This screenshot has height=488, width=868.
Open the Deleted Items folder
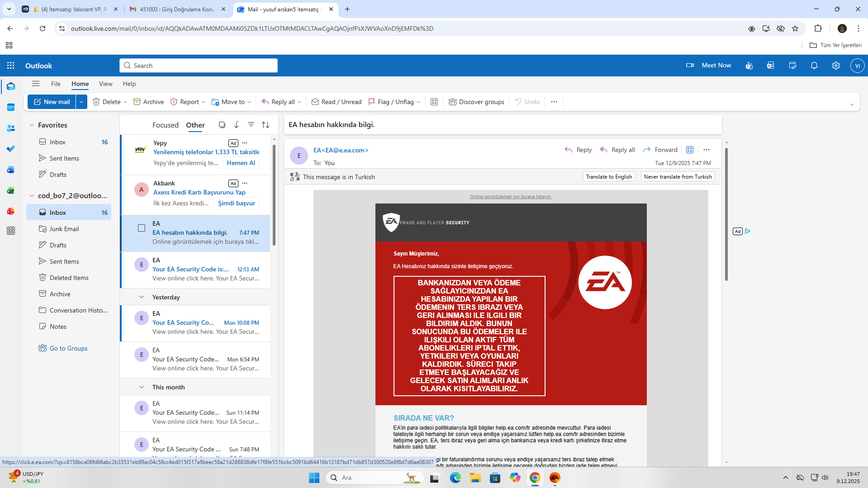[69, 278]
